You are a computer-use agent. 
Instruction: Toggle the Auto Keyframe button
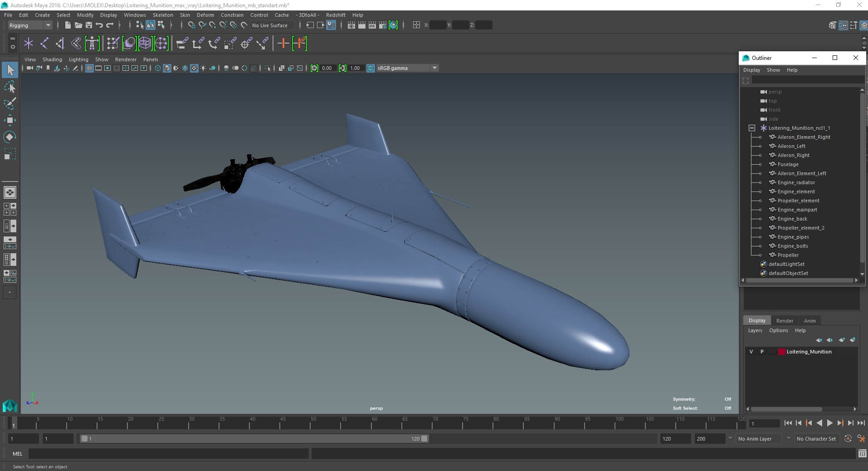pyautogui.click(x=848, y=438)
